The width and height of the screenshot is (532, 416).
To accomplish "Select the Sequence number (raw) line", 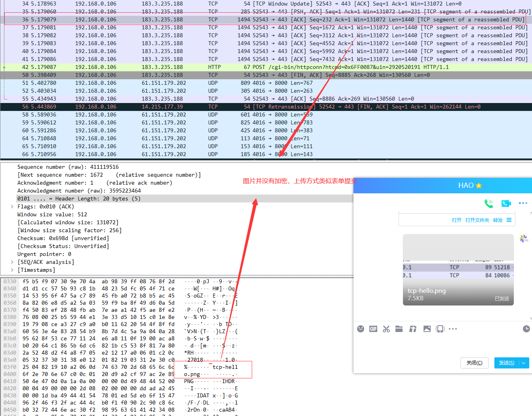I will click(68, 167).
